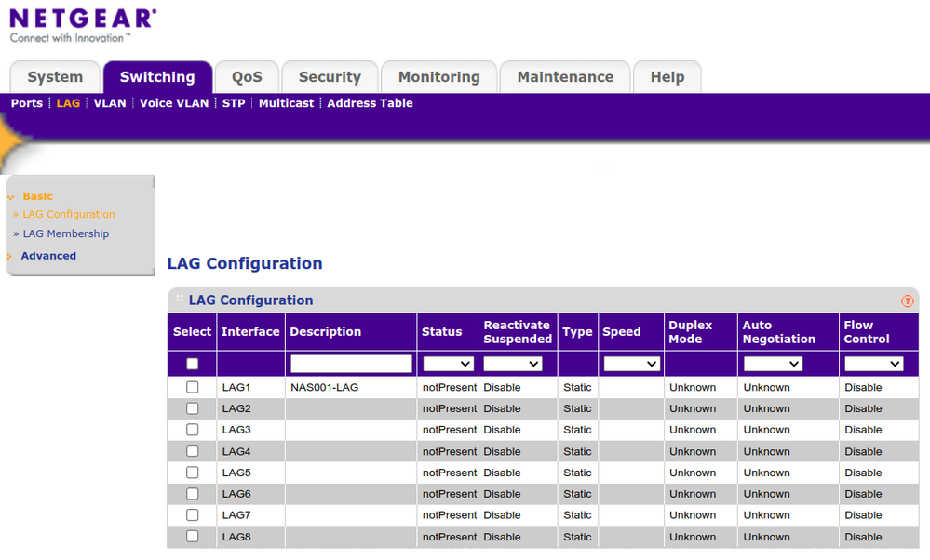Open the STP menu item

point(233,103)
